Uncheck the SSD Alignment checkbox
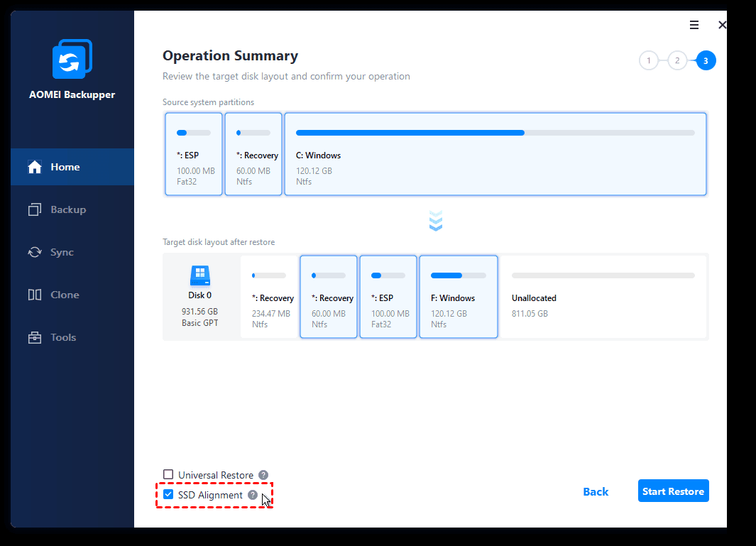This screenshot has width=756, height=546. [x=168, y=494]
